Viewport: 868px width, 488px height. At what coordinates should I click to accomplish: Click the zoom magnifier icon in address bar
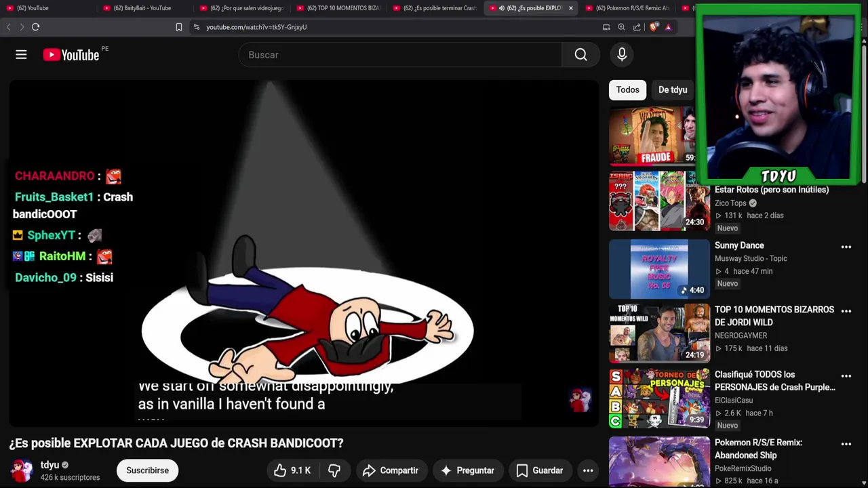click(x=621, y=27)
